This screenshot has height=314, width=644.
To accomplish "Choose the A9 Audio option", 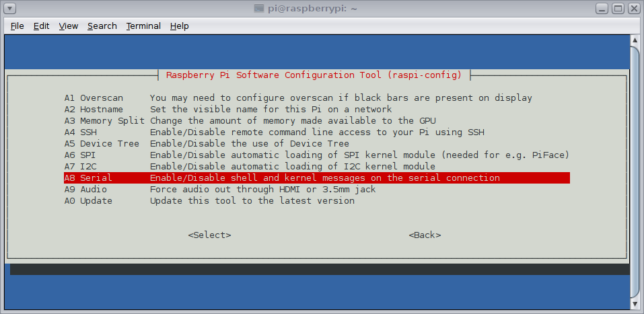I will tap(317, 190).
